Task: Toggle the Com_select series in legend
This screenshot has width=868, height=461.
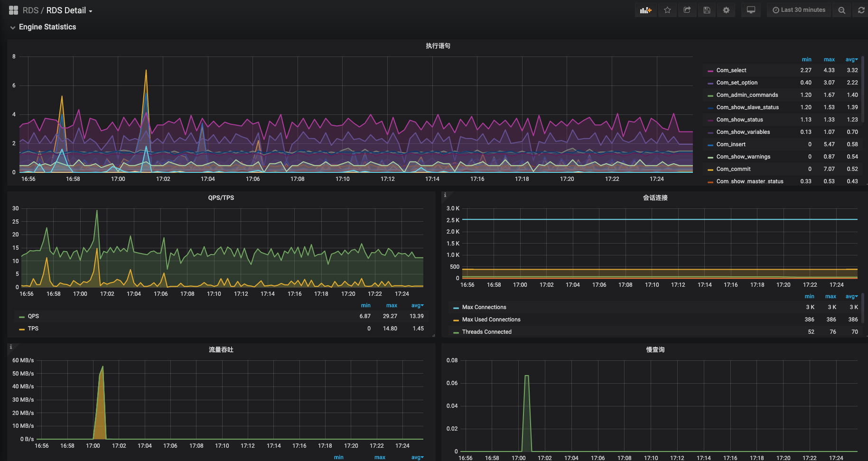Action: (x=731, y=70)
